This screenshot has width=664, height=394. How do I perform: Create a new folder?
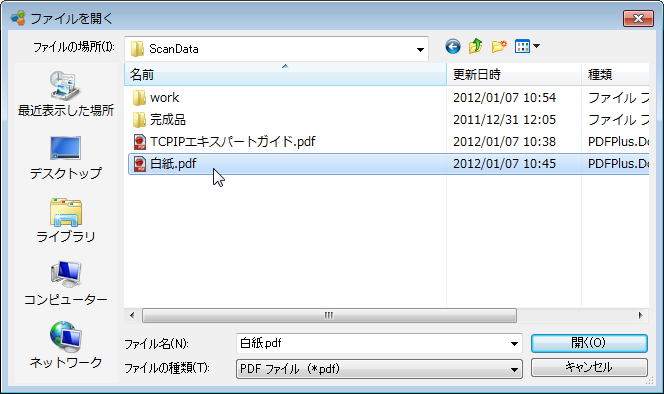(x=499, y=46)
